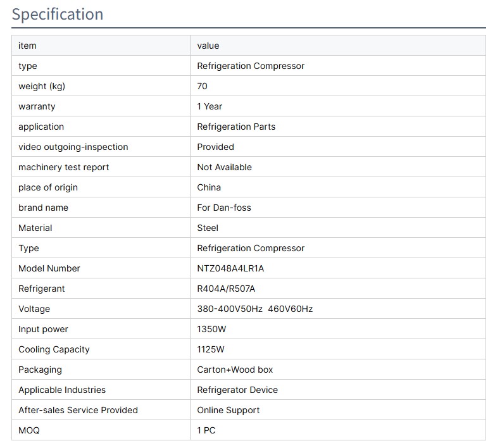Select the voltage value 380-400V50Hz 460V60Hz
This screenshot has height=448, width=495.
(254, 309)
